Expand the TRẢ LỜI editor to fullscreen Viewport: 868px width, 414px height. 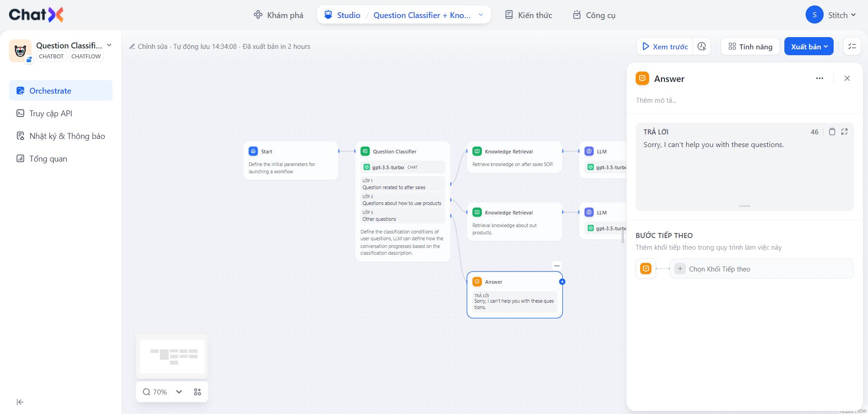tap(844, 132)
